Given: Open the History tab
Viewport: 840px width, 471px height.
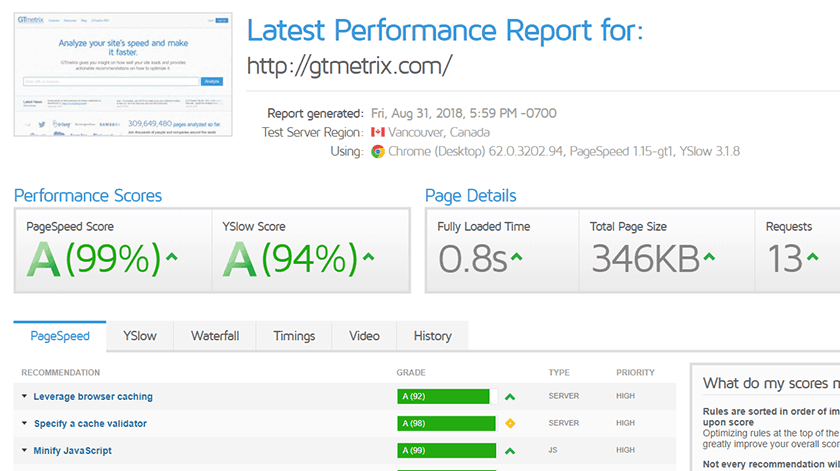Looking at the screenshot, I should click(x=432, y=336).
